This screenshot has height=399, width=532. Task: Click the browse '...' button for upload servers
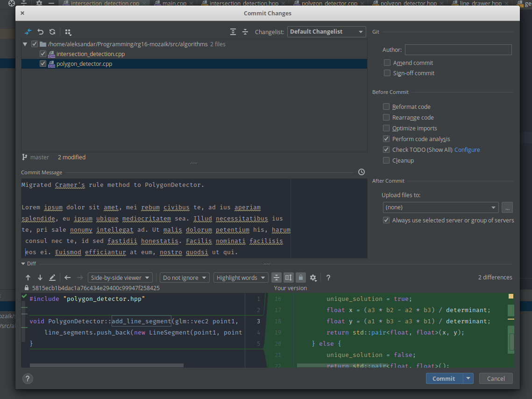pyautogui.click(x=507, y=207)
